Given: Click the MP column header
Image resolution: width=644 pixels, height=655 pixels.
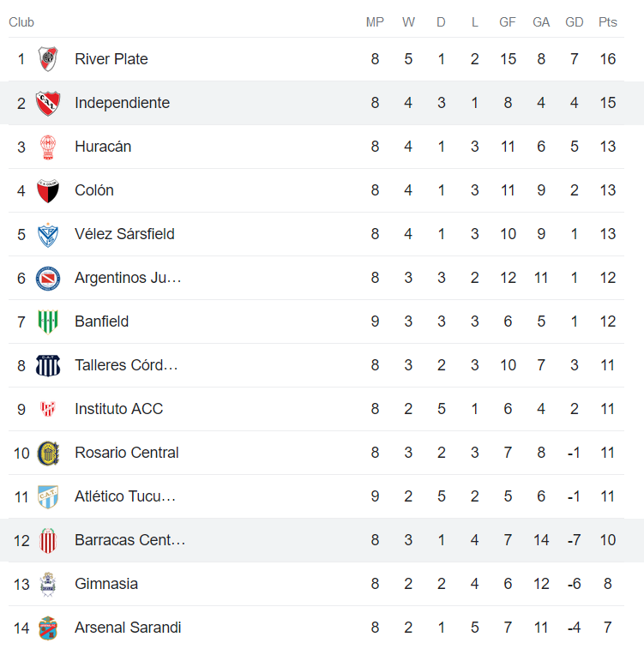Looking at the screenshot, I should pos(375,22).
